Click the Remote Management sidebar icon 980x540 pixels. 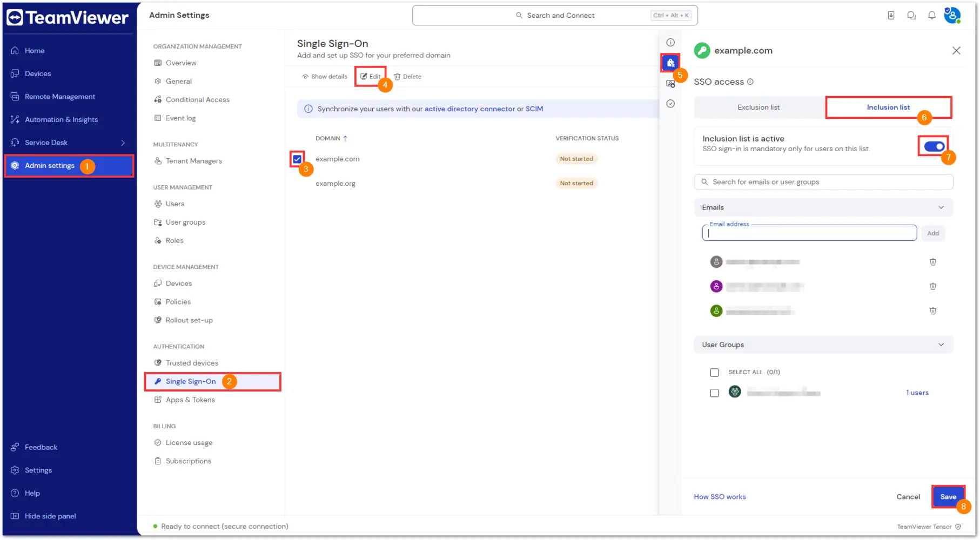point(15,97)
